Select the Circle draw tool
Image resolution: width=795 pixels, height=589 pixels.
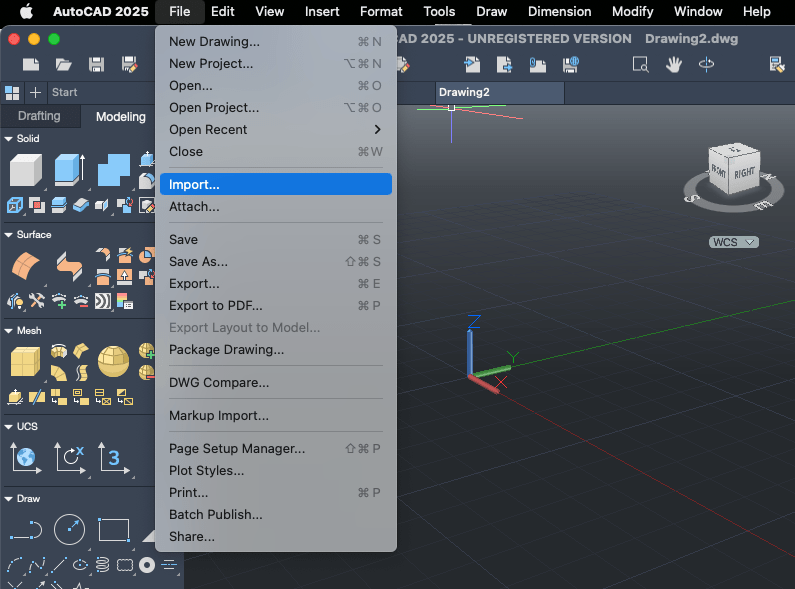coord(69,529)
